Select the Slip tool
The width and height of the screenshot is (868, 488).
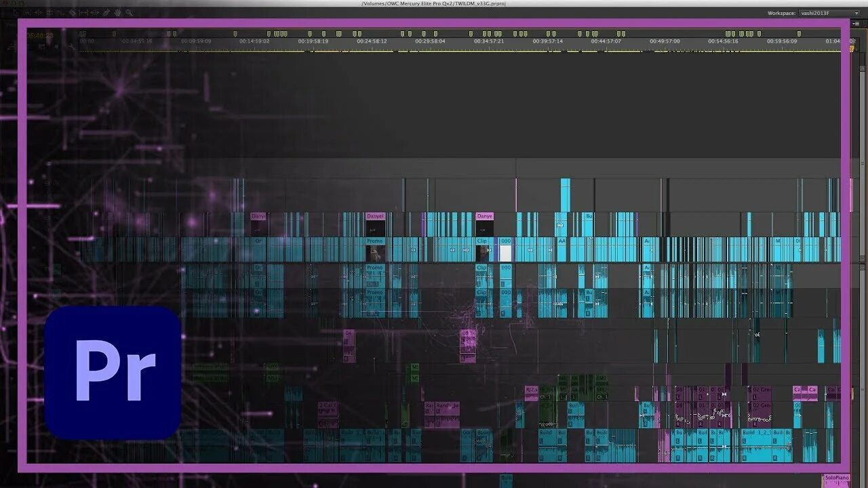point(83,13)
